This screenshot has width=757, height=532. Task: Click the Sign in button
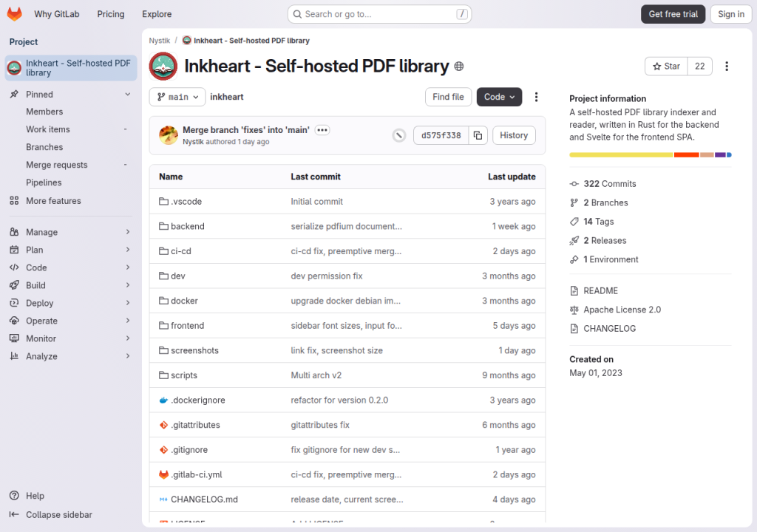731,15
